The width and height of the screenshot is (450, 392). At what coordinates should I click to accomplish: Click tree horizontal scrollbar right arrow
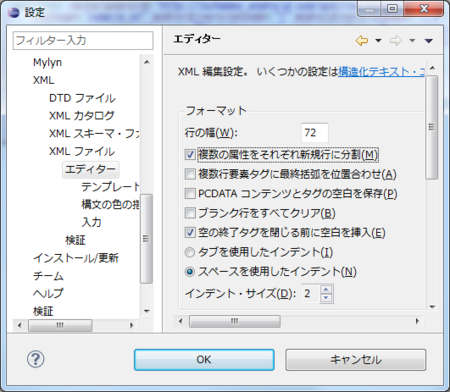tap(131, 325)
